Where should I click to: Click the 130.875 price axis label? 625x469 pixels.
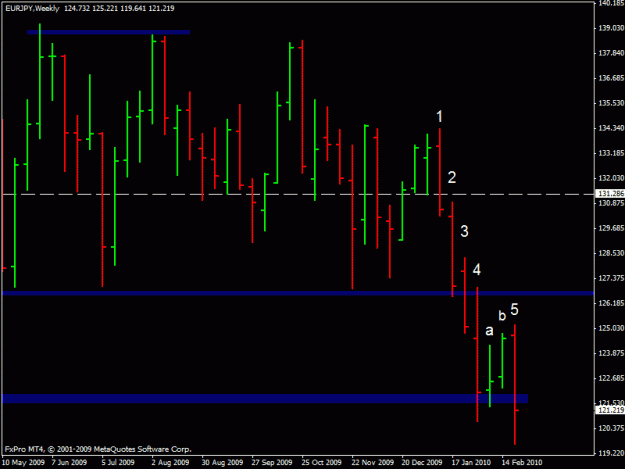pyautogui.click(x=611, y=203)
